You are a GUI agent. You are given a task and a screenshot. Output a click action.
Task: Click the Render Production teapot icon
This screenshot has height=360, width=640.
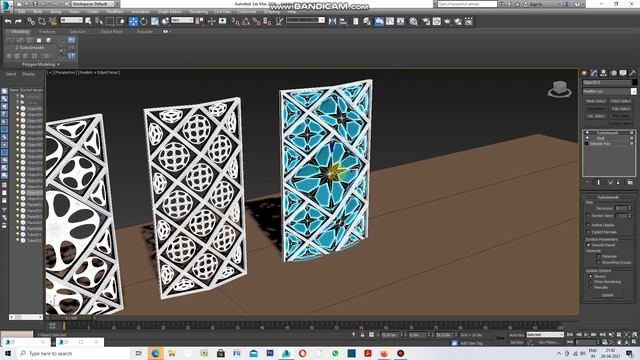(x=447, y=21)
